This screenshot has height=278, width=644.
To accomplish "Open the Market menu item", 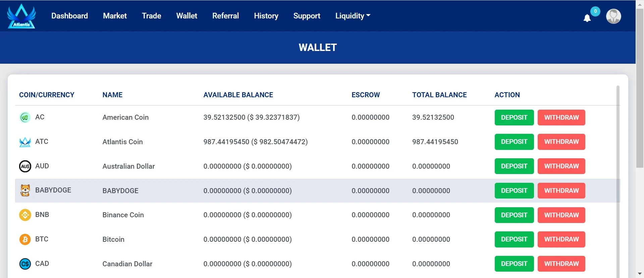I will tap(115, 16).
